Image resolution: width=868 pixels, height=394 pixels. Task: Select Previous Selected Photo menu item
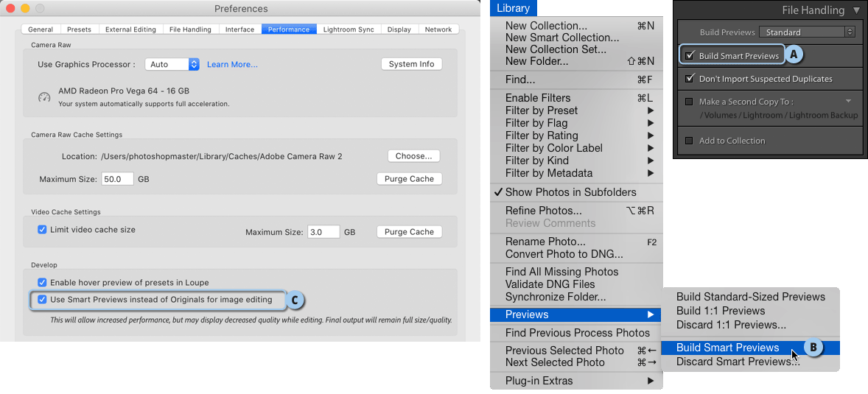pos(576,351)
